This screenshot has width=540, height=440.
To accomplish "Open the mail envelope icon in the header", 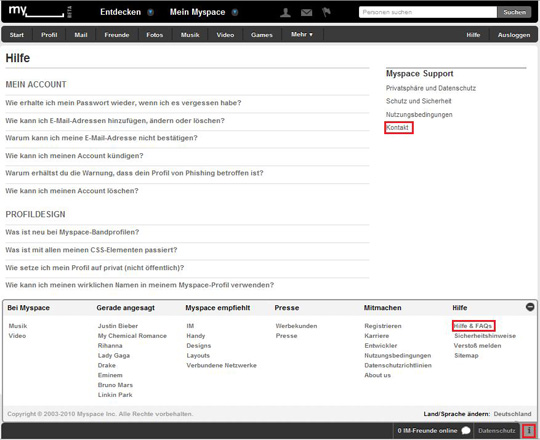I will point(306,13).
